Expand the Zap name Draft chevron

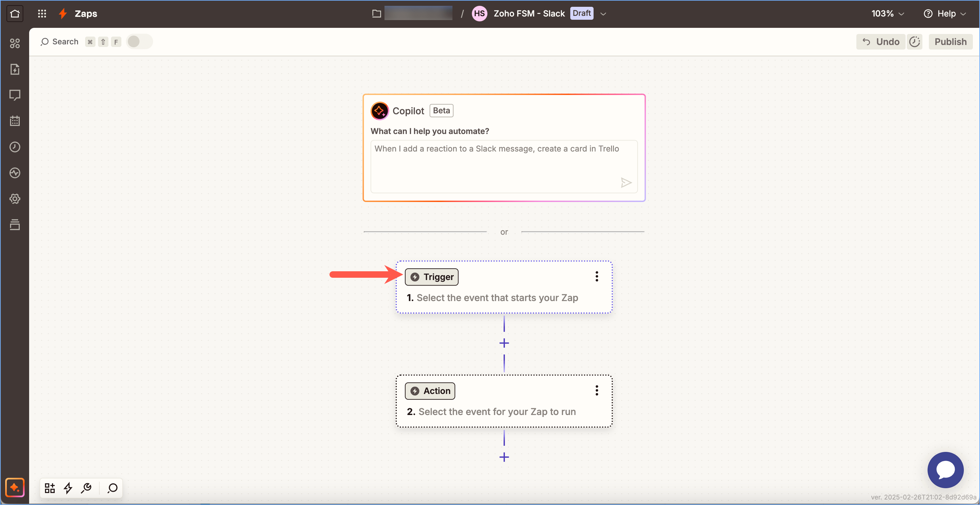[x=603, y=14]
